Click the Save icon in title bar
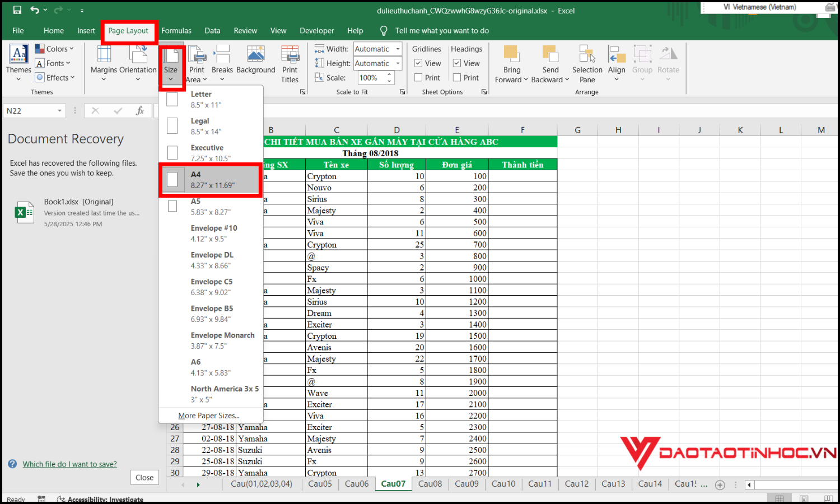The image size is (840, 504). click(17, 10)
